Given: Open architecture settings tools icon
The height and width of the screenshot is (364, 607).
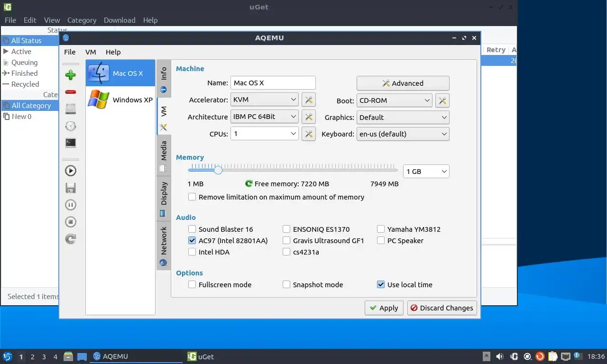Looking at the screenshot, I should (x=309, y=117).
